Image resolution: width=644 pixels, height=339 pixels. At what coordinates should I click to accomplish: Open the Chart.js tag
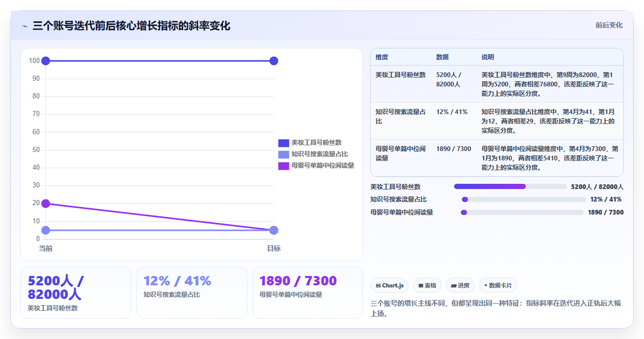(389, 285)
